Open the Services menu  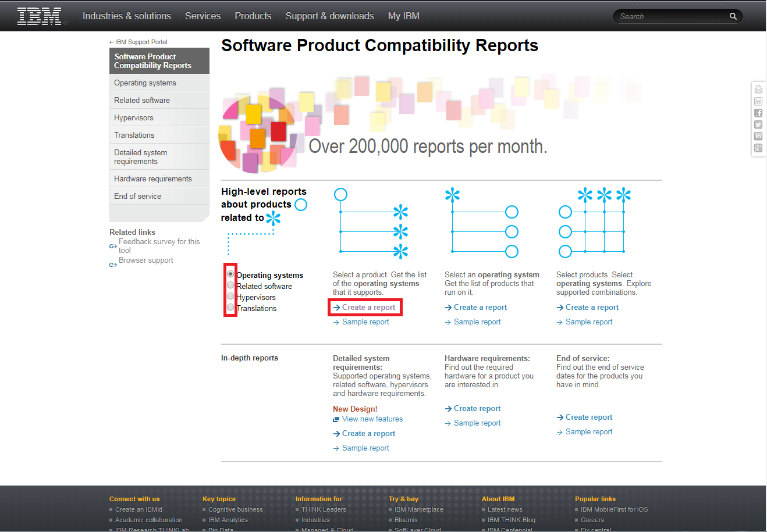point(203,16)
